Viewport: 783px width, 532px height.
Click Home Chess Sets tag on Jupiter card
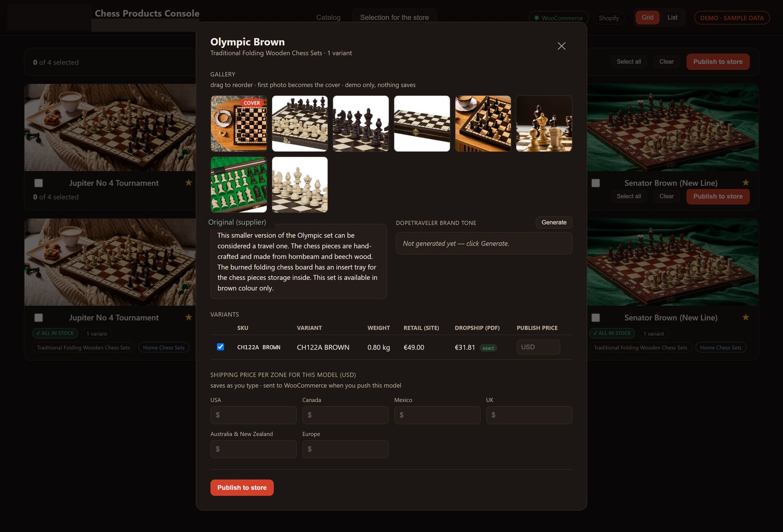tap(164, 347)
